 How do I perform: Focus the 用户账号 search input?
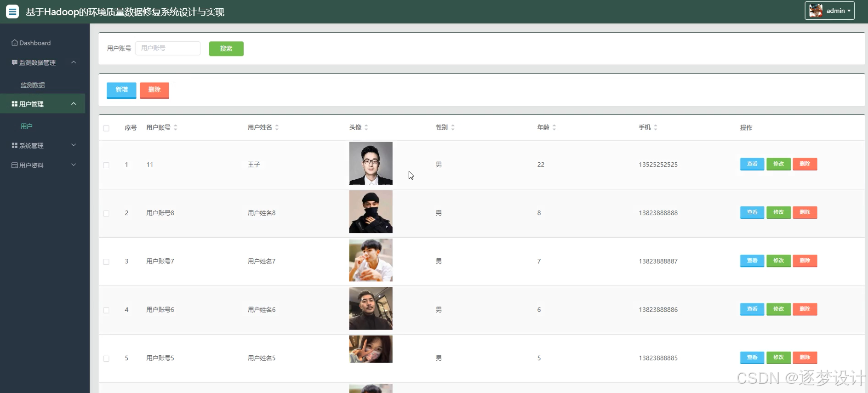(168, 48)
